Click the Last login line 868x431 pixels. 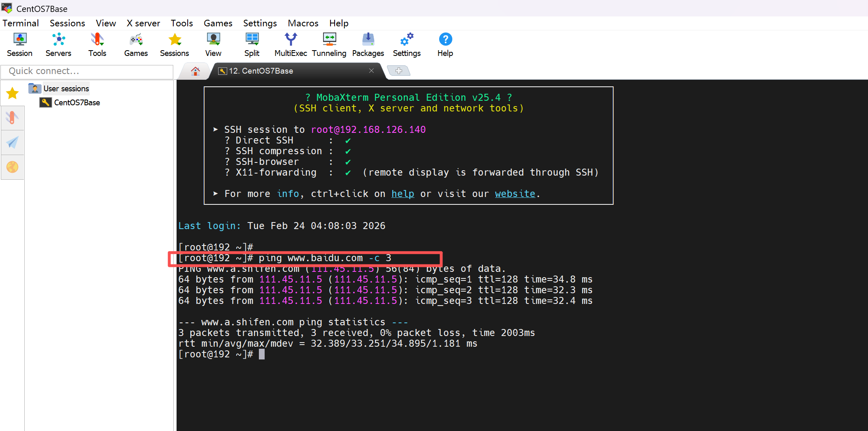click(282, 226)
